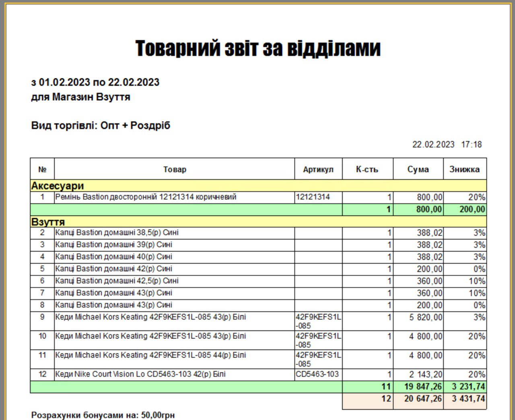
Task: Select the Кеди Nike Court Vision Lo product
Action: [140, 374]
